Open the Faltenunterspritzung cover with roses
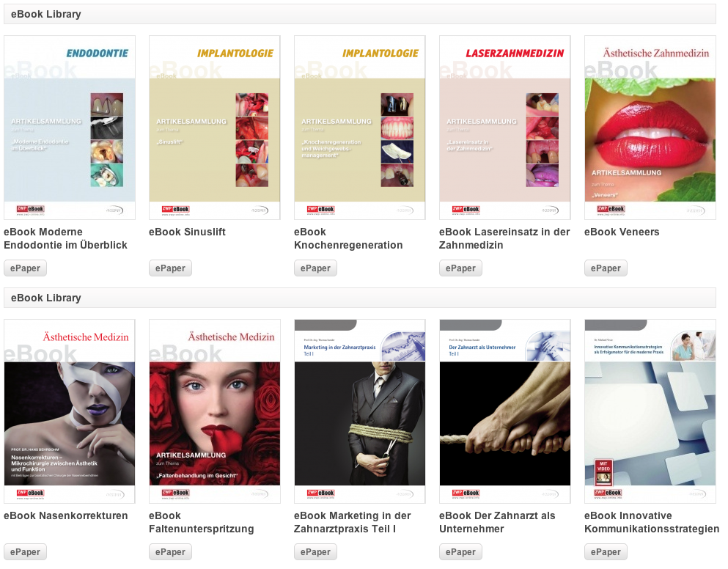This screenshot has width=728, height=569. pyautogui.click(x=215, y=411)
